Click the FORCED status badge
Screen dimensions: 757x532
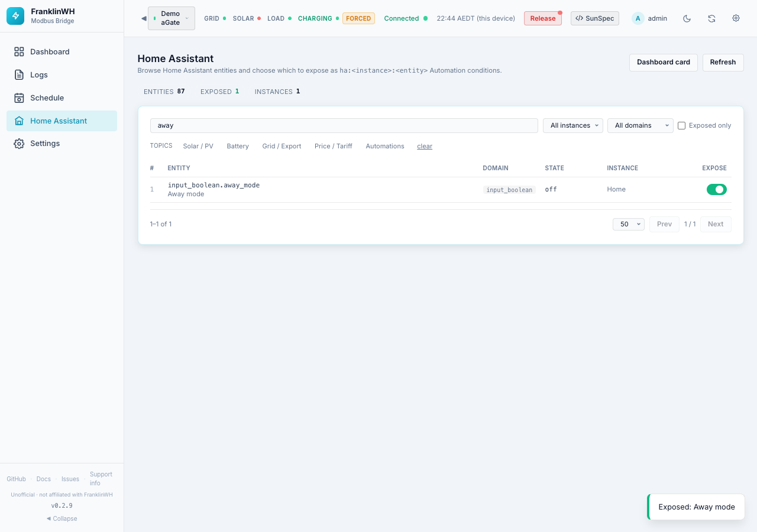pyautogui.click(x=358, y=18)
